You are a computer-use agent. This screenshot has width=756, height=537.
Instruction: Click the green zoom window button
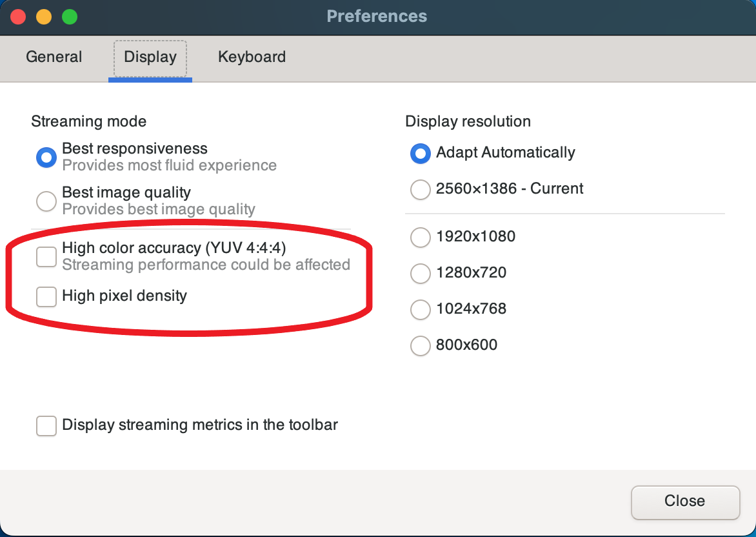pyautogui.click(x=70, y=17)
